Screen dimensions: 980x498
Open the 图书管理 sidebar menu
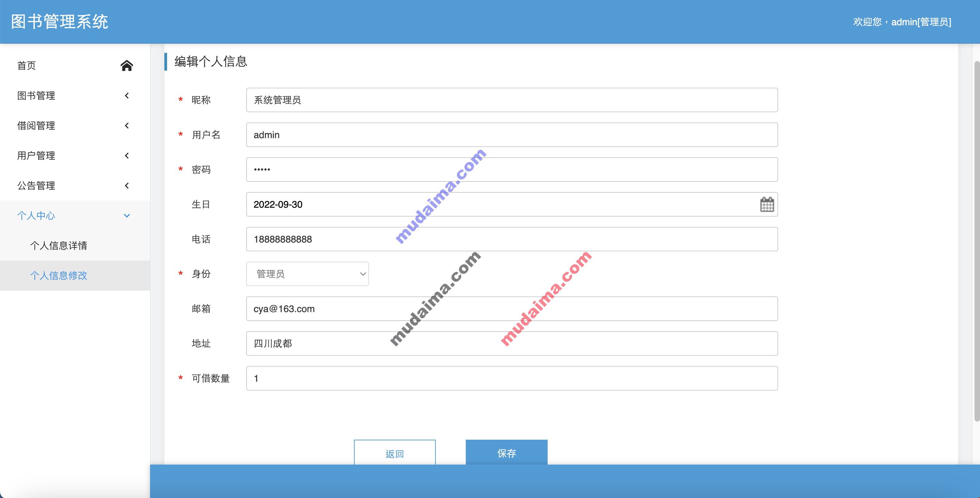point(75,96)
